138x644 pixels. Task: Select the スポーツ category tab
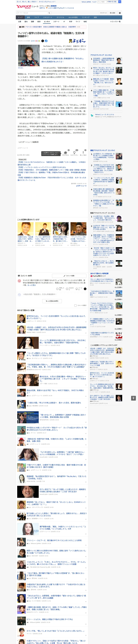point(56,21)
